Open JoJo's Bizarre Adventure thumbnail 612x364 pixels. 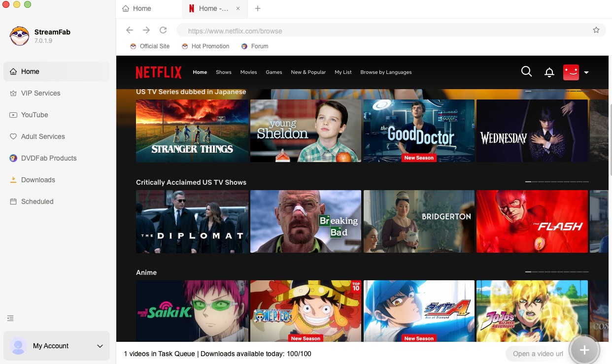[x=532, y=311]
